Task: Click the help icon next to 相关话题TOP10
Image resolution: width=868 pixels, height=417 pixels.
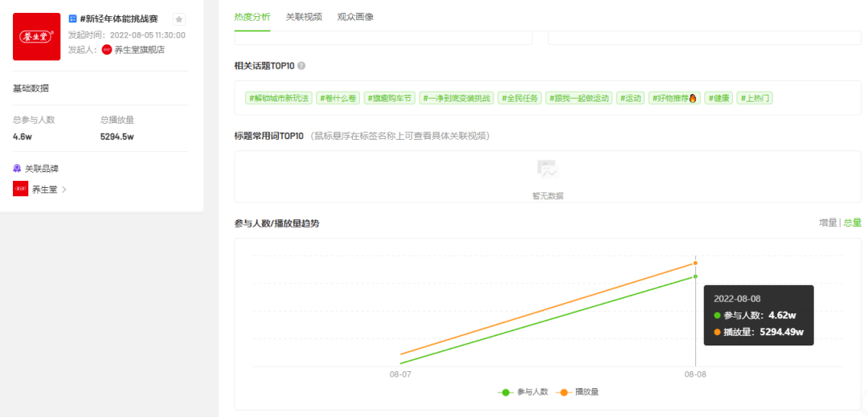Action: pyautogui.click(x=301, y=66)
